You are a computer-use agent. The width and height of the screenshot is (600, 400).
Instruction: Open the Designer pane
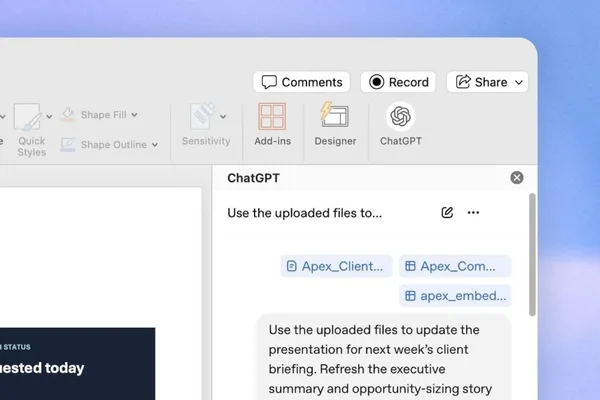(335, 124)
